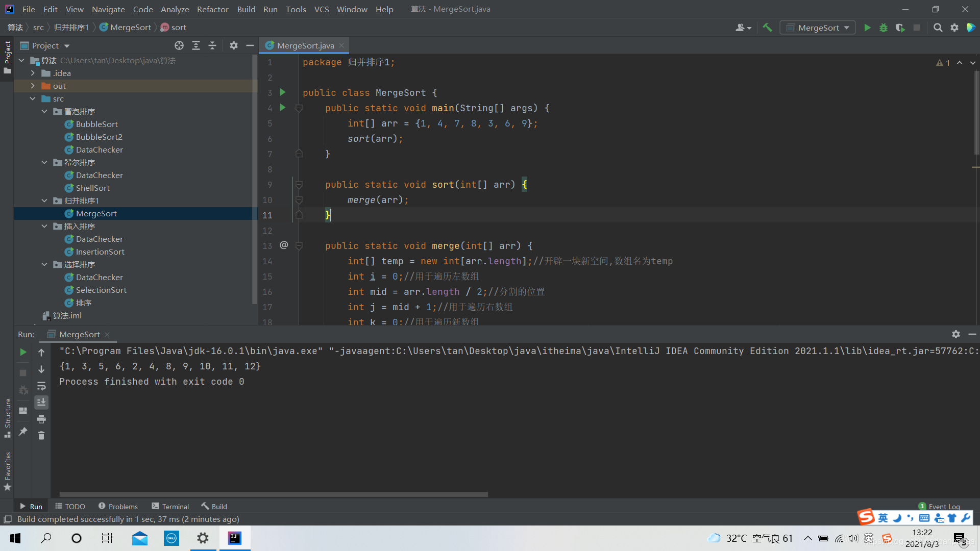This screenshot has height=551, width=980.
Task: Open Run panel settings gear
Action: [956, 334]
